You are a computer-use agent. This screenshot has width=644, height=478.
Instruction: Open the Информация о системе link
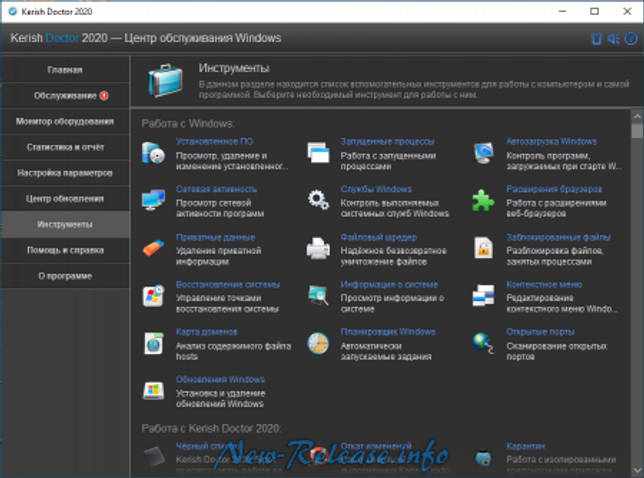[x=389, y=284]
